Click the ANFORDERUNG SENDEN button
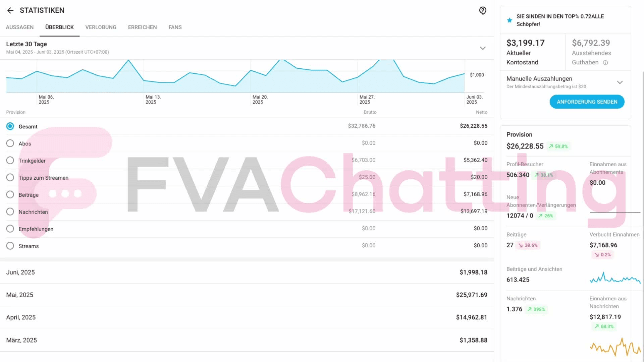This screenshot has height=362, width=644. point(587,102)
